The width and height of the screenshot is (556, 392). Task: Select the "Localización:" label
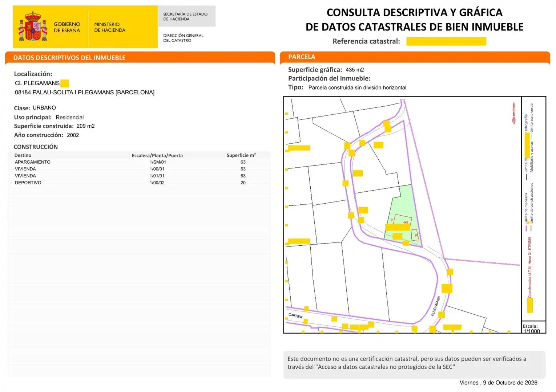pyautogui.click(x=33, y=74)
